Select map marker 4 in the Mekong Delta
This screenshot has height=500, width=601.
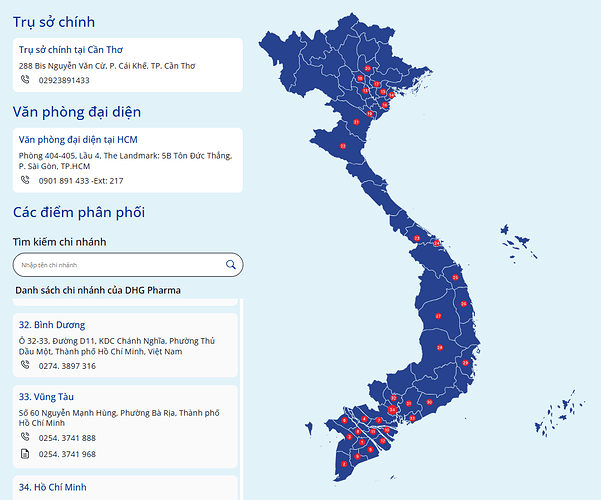[364, 419]
